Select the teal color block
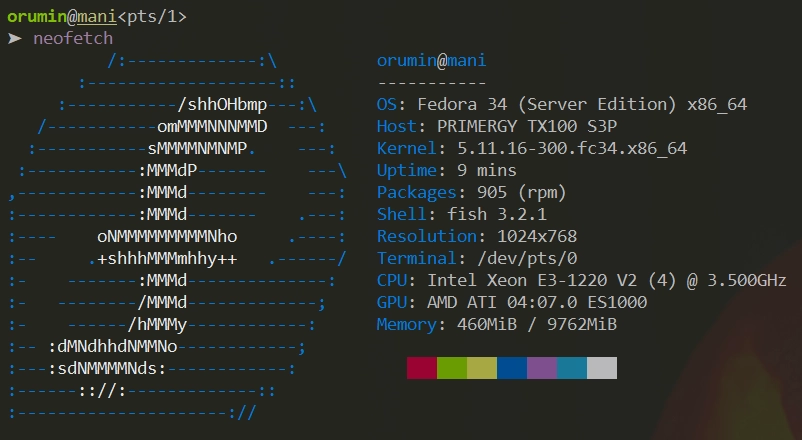 [572, 368]
